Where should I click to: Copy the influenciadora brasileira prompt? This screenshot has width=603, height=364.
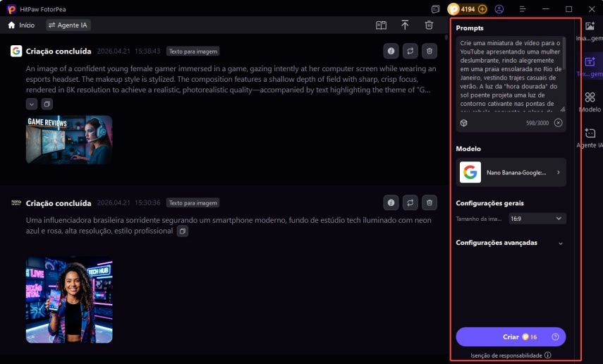(183, 231)
